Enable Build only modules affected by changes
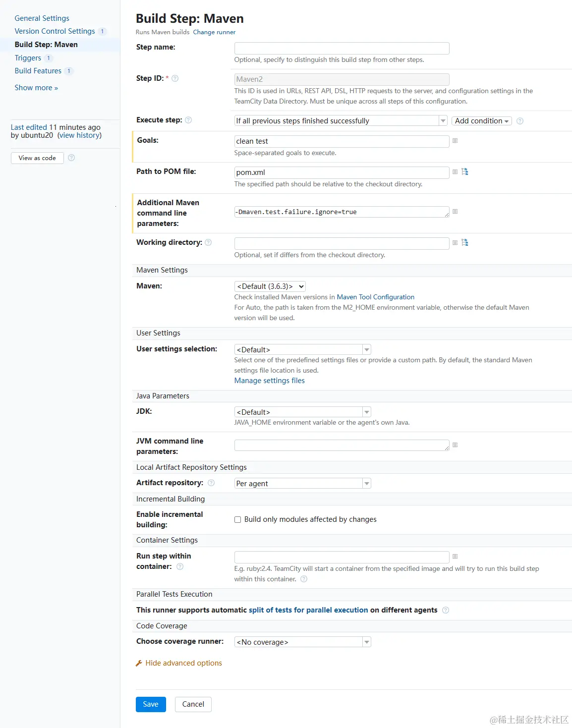 [238, 519]
